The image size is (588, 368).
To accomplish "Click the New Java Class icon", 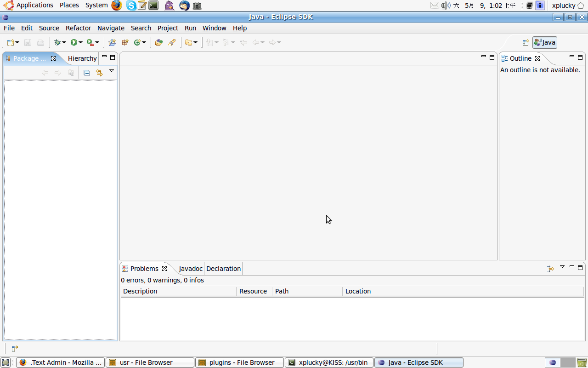I will (x=137, y=42).
